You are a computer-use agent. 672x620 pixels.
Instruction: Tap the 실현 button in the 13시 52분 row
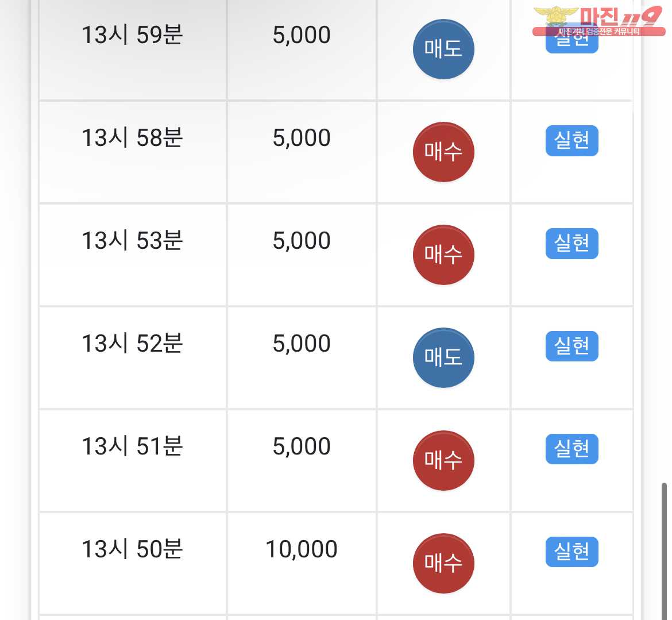click(x=571, y=346)
